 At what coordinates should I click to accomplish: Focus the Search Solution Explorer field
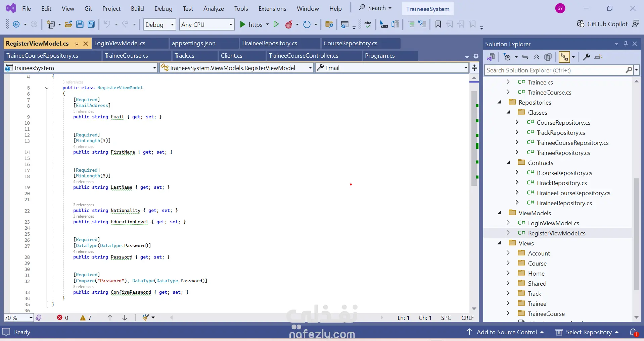click(x=555, y=70)
